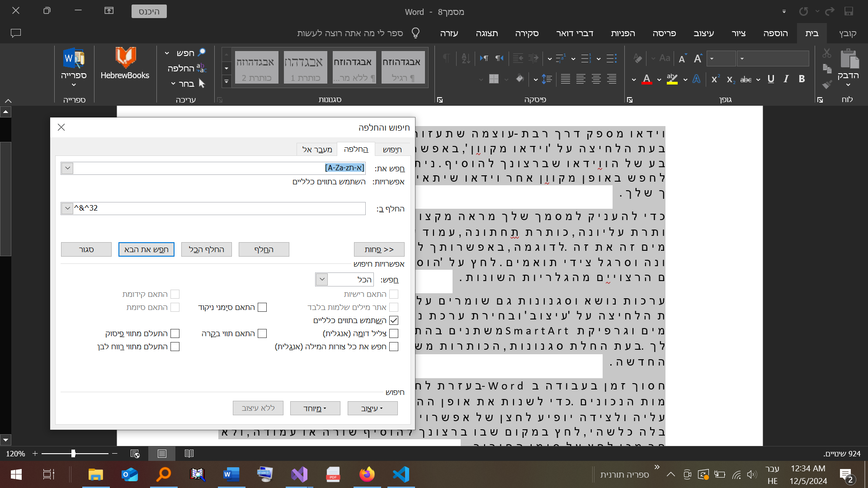Screen dimensions: 868x488
Task: Enable the sounds like (English) checkbox
Action: pyautogui.click(x=394, y=333)
